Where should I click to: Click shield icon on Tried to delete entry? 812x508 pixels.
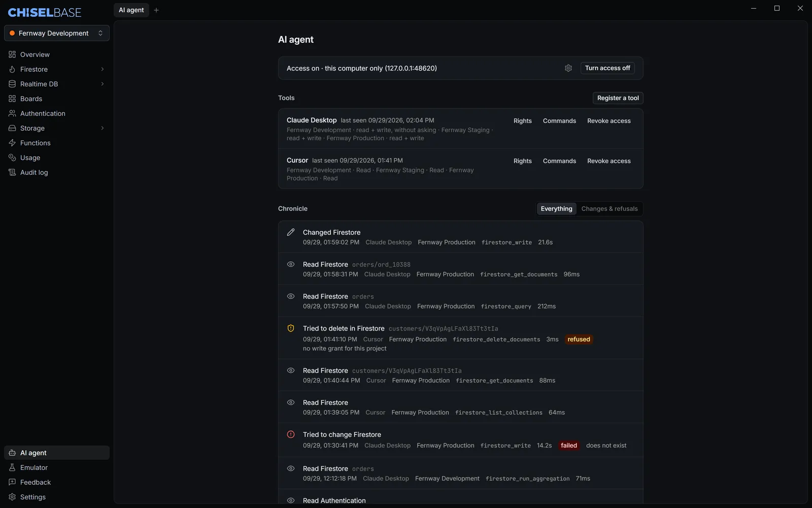[291, 328]
